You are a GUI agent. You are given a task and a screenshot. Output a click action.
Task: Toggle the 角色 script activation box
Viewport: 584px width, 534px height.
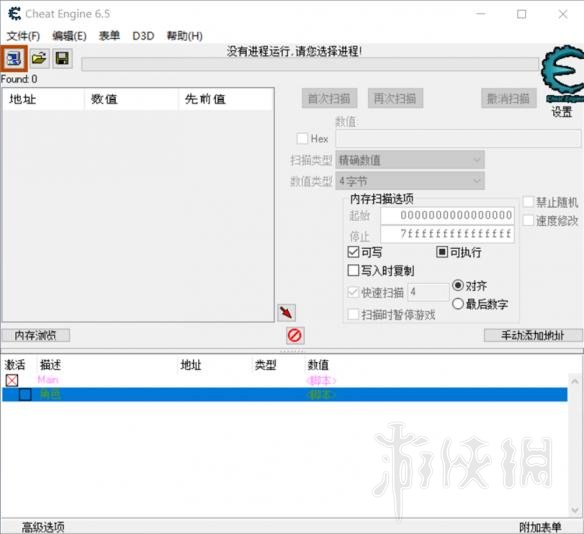pos(25,394)
